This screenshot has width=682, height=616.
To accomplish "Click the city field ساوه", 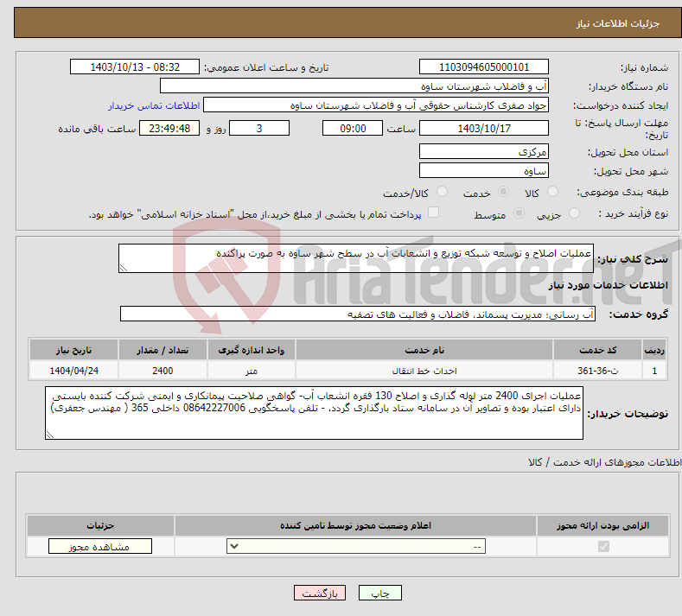I will click(x=484, y=170).
